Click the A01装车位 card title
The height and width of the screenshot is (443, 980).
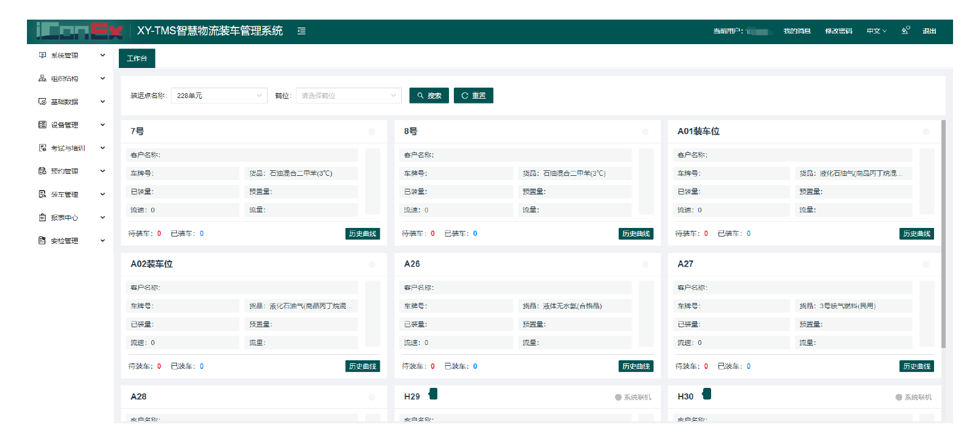point(698,131)
